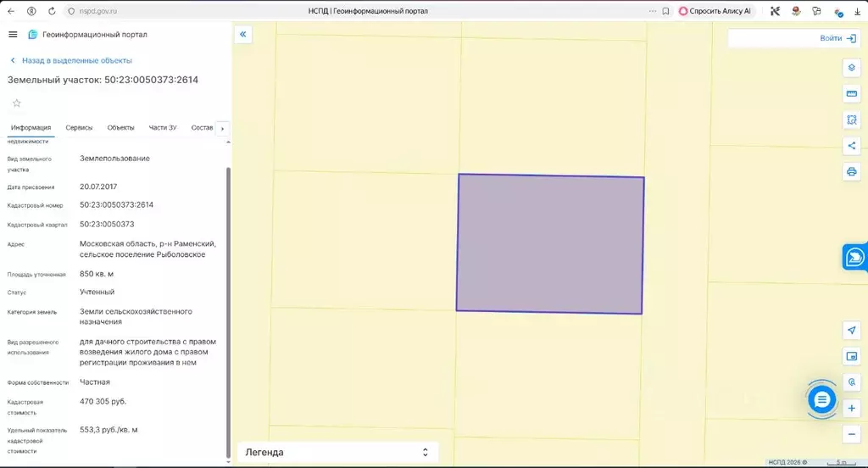Screen dimensions: 868x468
Task: Activate the ruler measurement tool
Action: [851, 93]
